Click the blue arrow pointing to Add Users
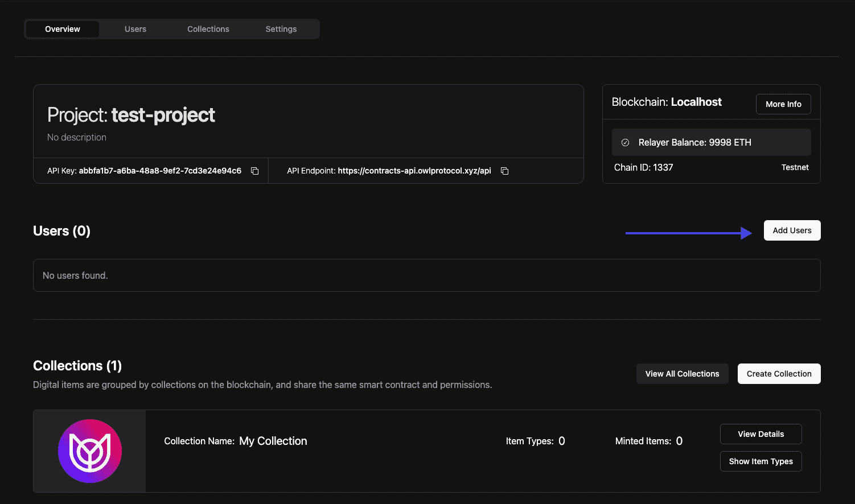 tap(688, 233)
